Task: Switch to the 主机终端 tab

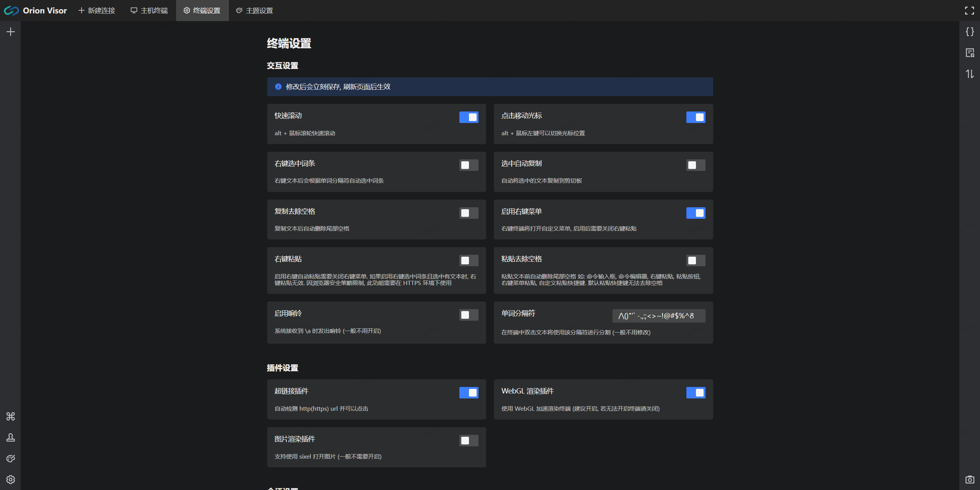Action: [149, 11]
